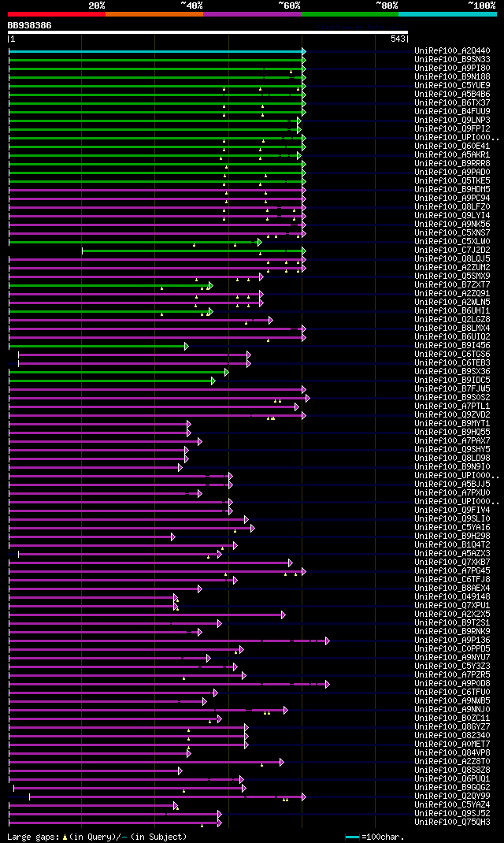The height and width of the screenshot is (843, 504).
Task: Open hit UniRef100_Q5SMX9
Action: pyautogui.click(x=452, y=277)
